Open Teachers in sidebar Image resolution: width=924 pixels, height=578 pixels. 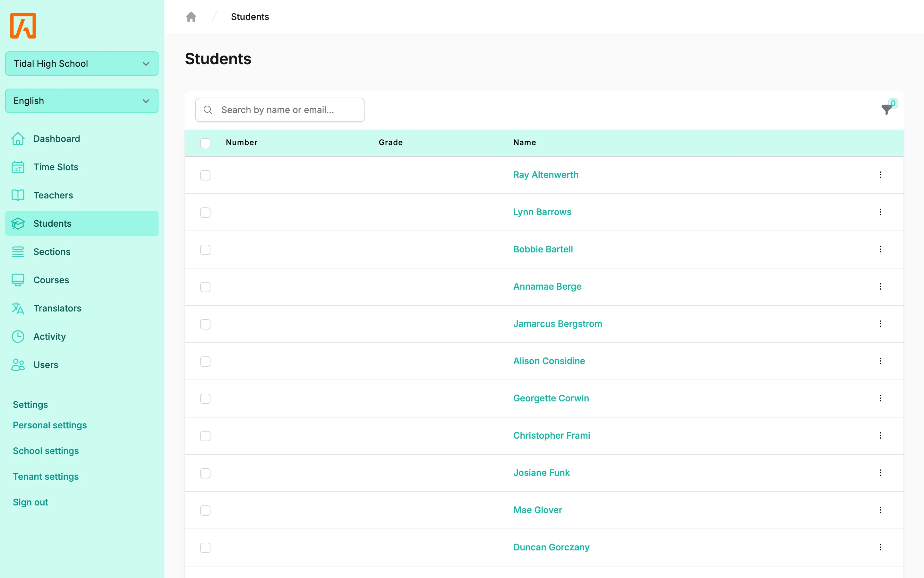pos(82,195)
